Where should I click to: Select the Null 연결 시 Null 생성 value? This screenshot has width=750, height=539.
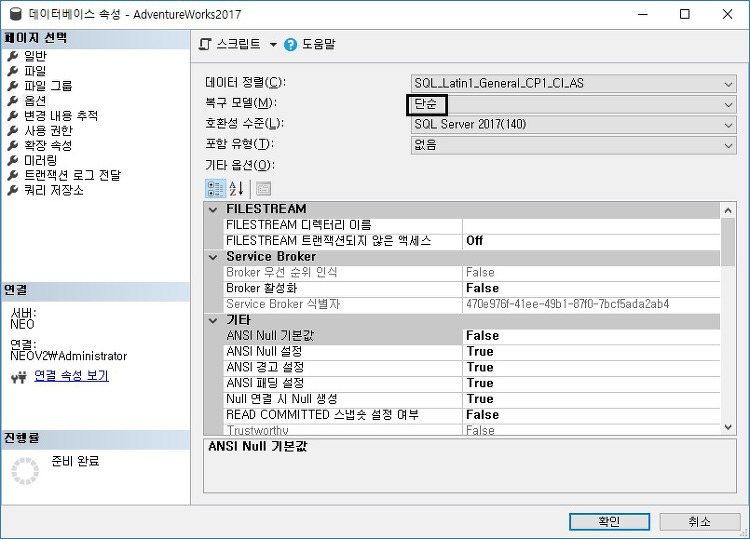(591, 399)
